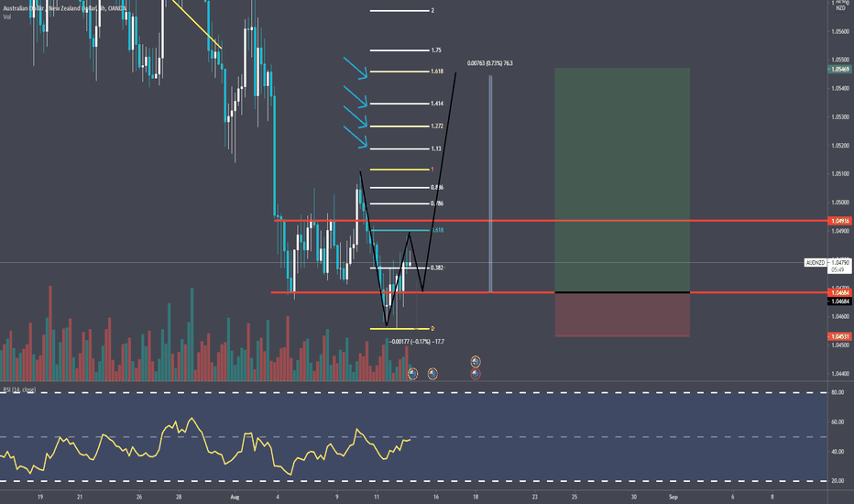Open the economic event icon beside the last volume bar
Viewport: 854px width, 504px height.
(x=413, y=373)
